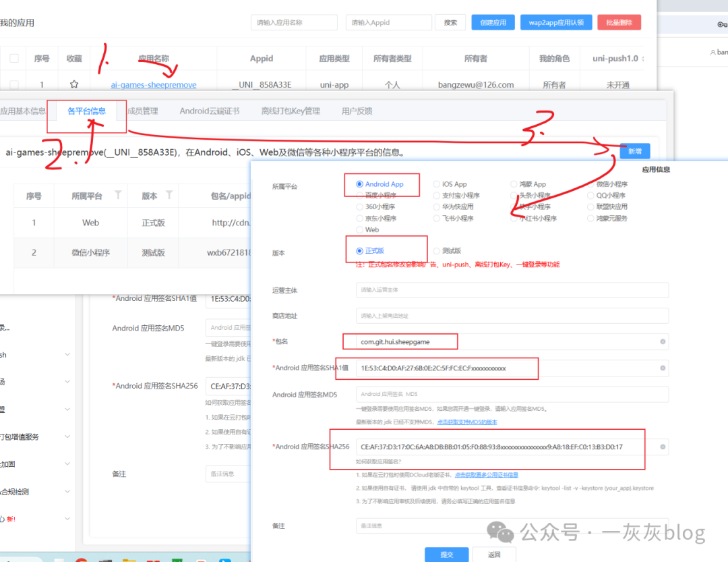Clear the SHA1 signature field via clear icon

663,368
